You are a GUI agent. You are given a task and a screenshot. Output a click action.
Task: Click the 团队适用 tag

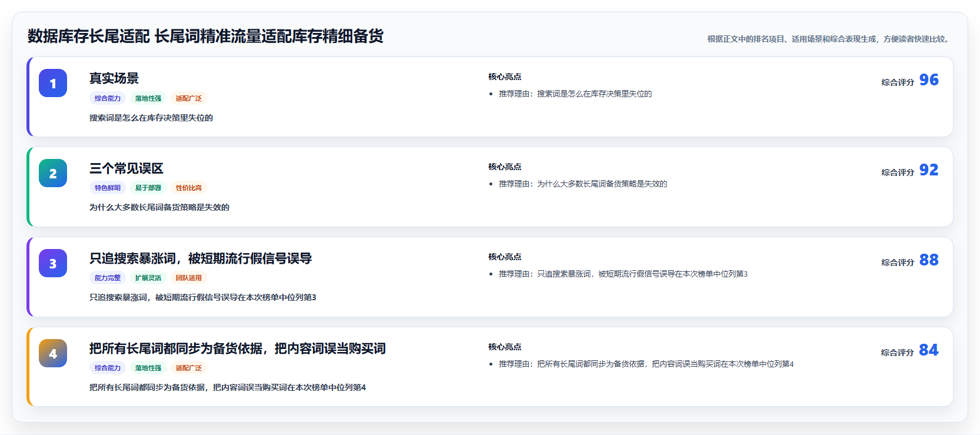189,278
